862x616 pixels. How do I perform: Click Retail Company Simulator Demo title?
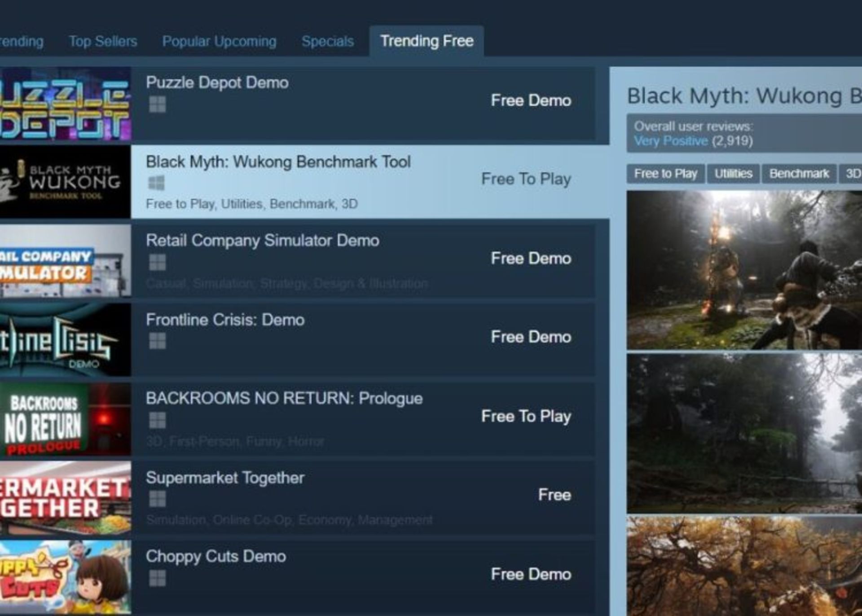pos(263,241)
